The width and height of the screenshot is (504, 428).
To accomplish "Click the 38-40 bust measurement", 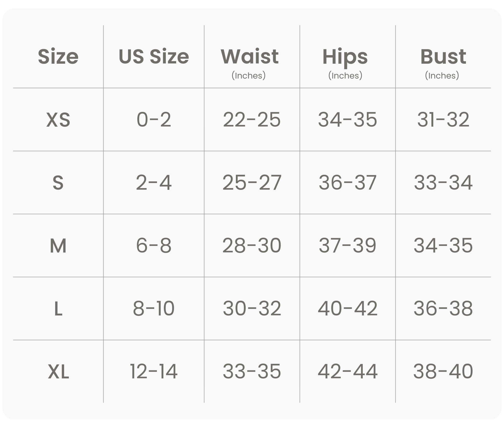I will pyautogui.click(x=443, y=372).
